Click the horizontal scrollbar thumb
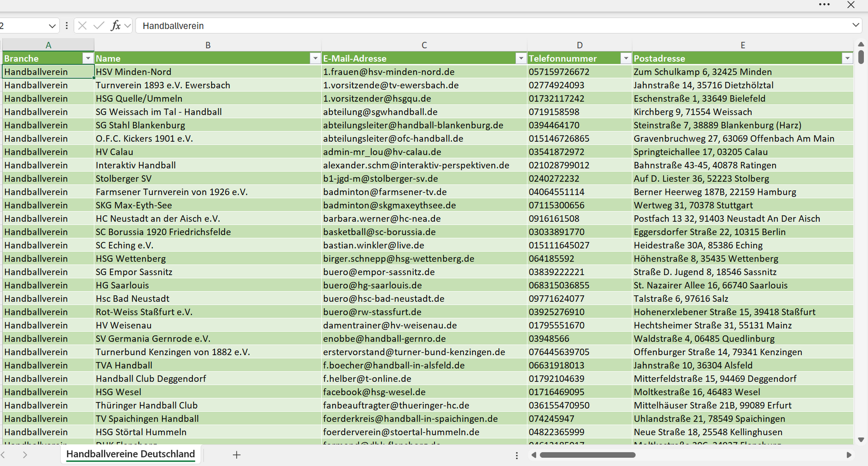The width and height of the screenshot is (868, 466). pyautogui.click(x=587, y=455)
